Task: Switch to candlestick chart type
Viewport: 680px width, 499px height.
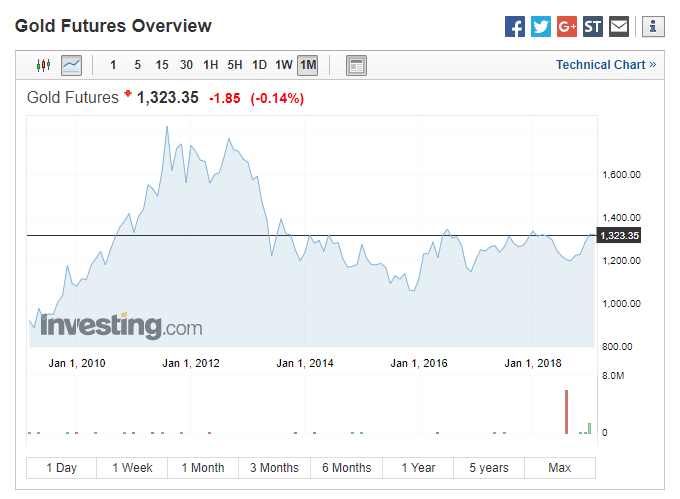Action: coord(43,66)
